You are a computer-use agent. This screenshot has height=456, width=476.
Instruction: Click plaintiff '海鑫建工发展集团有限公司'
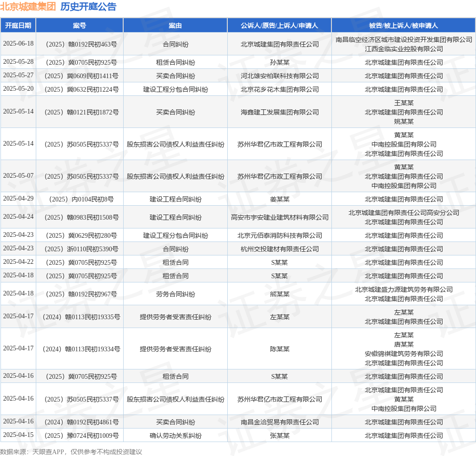point(279,113)
